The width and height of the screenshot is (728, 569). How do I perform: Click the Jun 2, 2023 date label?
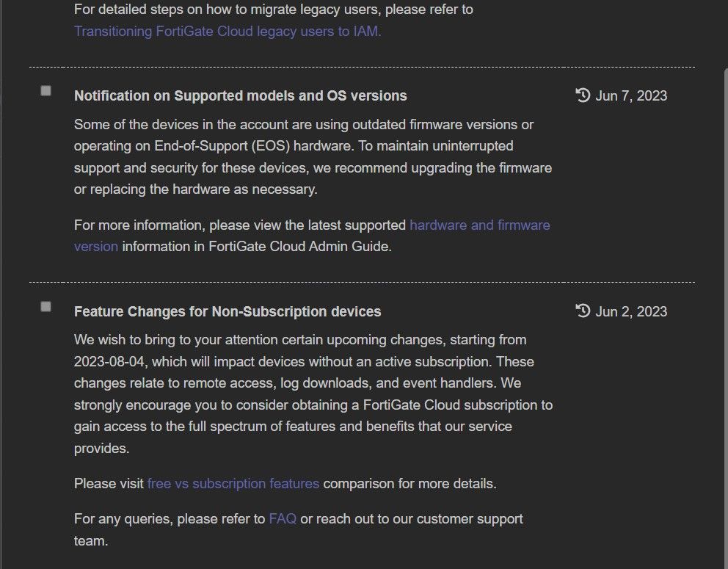click(631, 312)
